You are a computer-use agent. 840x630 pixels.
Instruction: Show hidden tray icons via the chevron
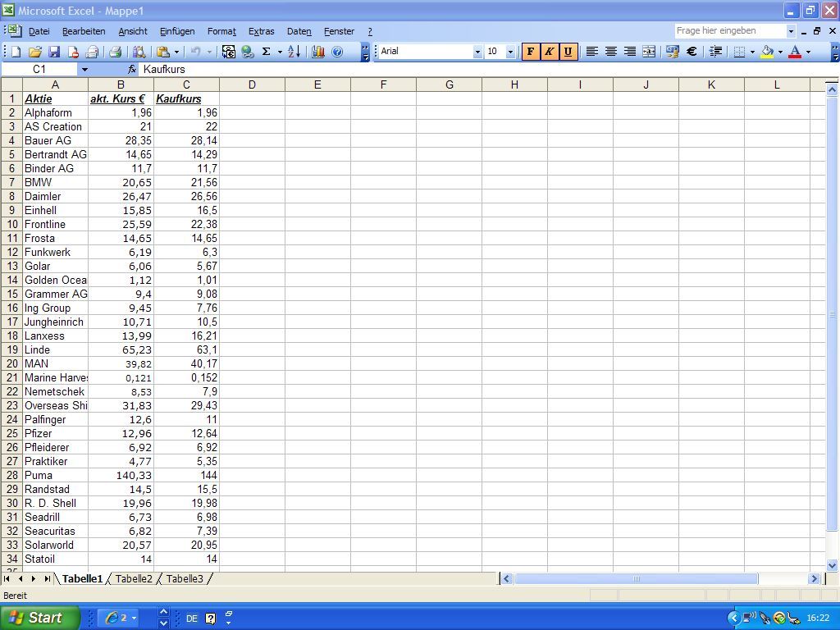pos(734,619)
